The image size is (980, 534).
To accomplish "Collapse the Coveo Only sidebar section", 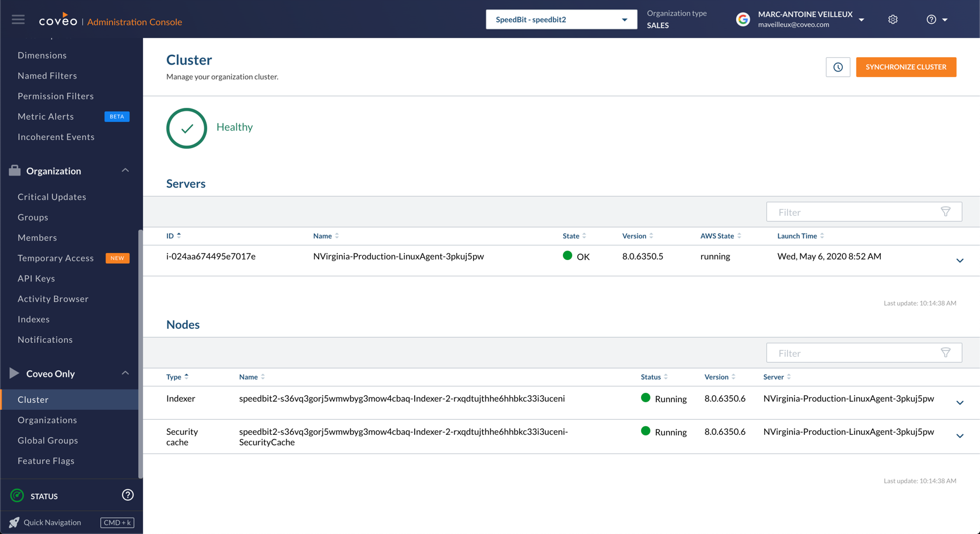I will pyautogui.click(x=125, y=373).
